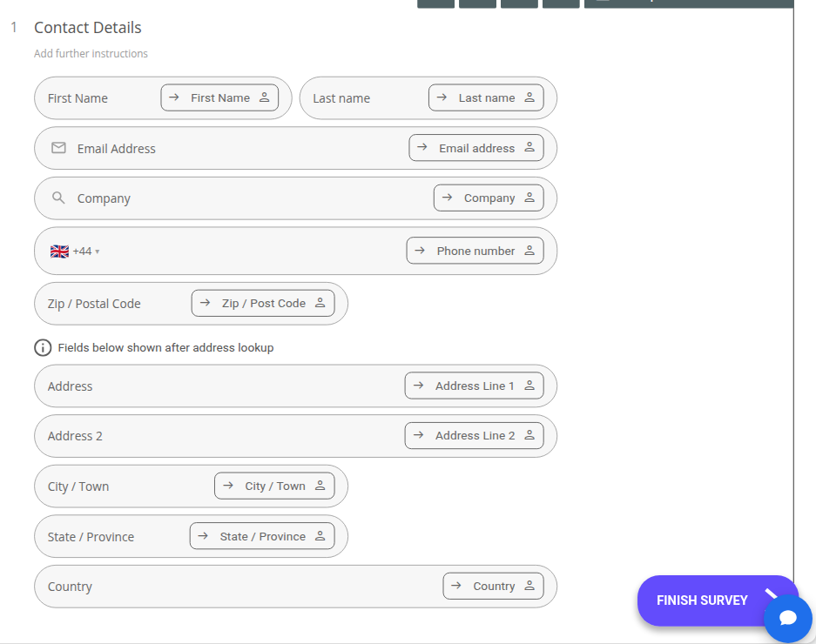
Task: Click the arrow icon in Company button
Action: coord(447,198)
